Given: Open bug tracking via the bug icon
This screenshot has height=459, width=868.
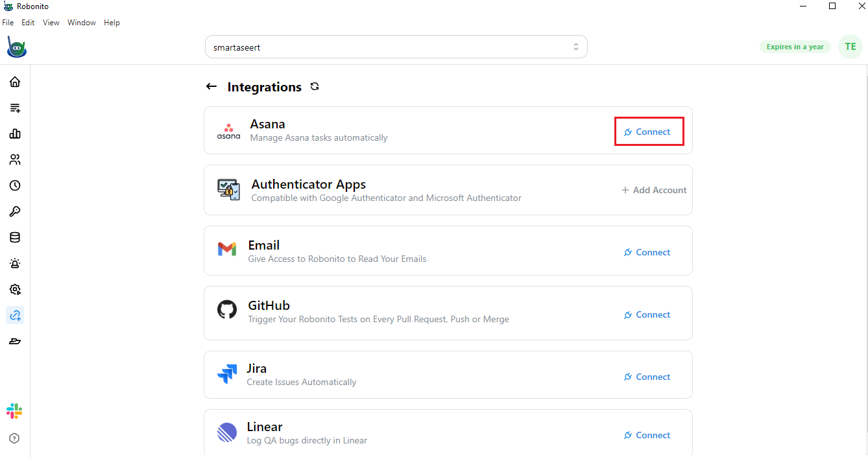Looking at the screenshot, I should pyautogui.click(x=14, y=263).
